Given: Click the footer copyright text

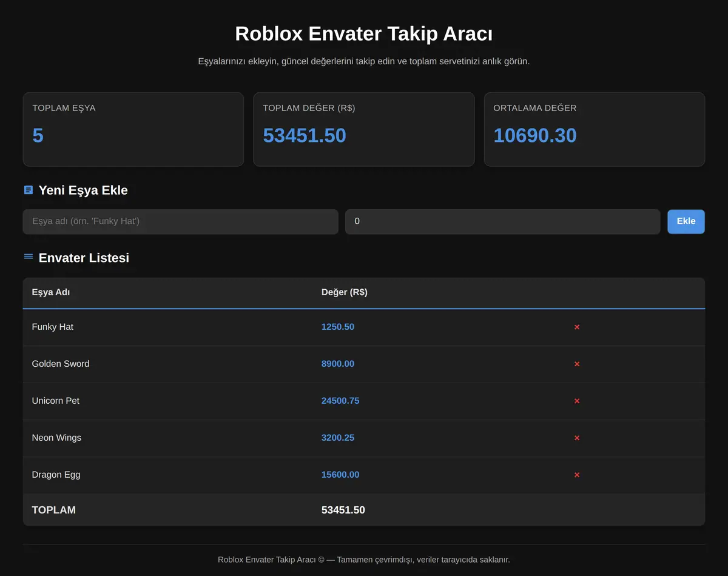Looking at the screenshot, I should point(364,560).
